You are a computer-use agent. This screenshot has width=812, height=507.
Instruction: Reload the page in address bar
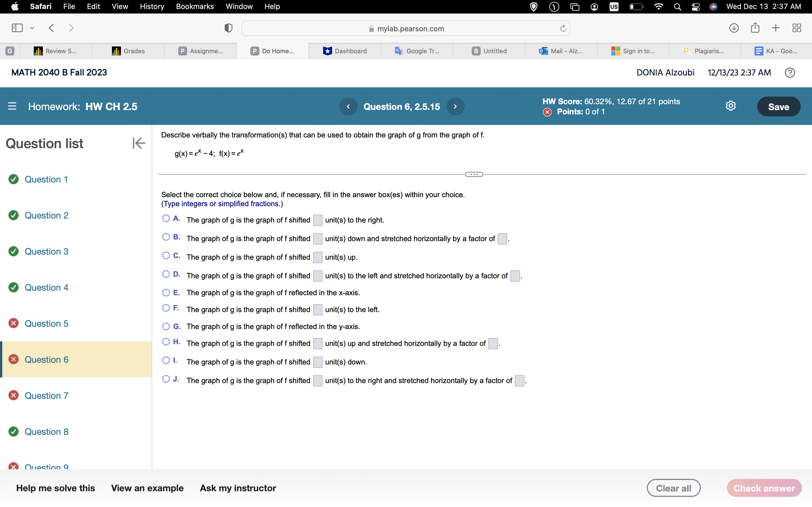tap(563, 28)
